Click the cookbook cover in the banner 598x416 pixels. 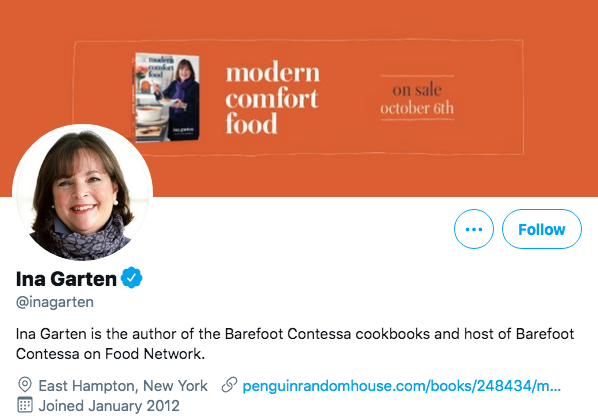tap(167, 97)
